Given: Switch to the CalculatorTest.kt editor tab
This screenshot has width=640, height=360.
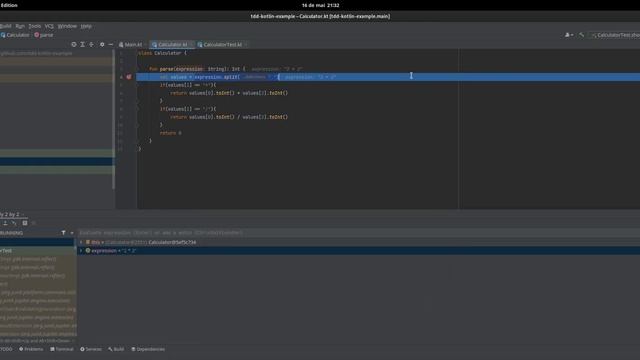Looking at the screenshot, I should pos(222,44).
